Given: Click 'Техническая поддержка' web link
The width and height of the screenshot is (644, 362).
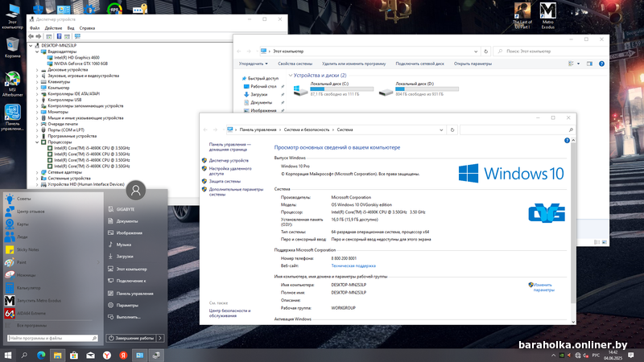Looking at the screenshot, I should [x=353, y=266].
